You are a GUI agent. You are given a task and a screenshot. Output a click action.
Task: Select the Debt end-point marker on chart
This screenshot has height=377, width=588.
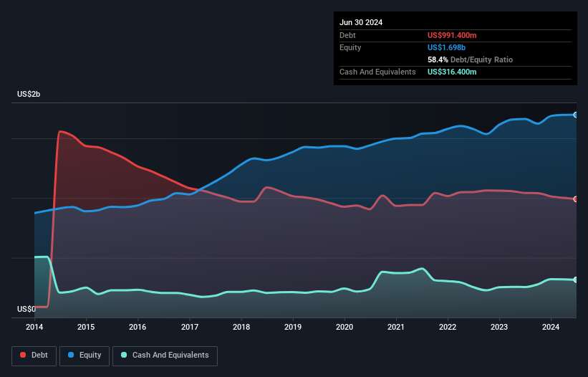(x=576, y=199)
